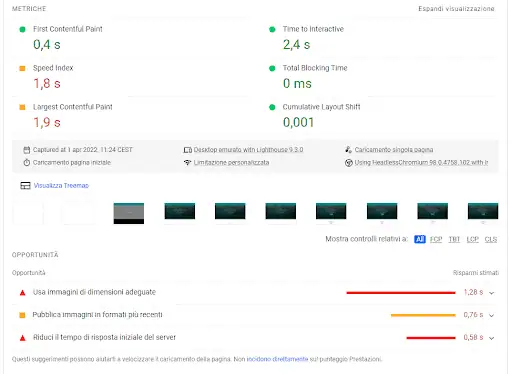512x374 pixels.
Task: Expand the 0,58 s server response opportunity chevron
Action: (491, 338)
